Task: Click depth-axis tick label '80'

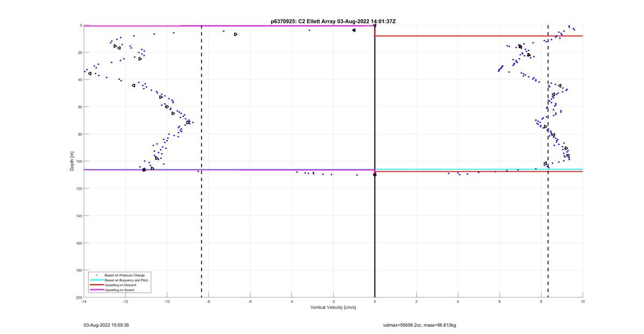Action: pyautogui.click(x=79, y=134)
